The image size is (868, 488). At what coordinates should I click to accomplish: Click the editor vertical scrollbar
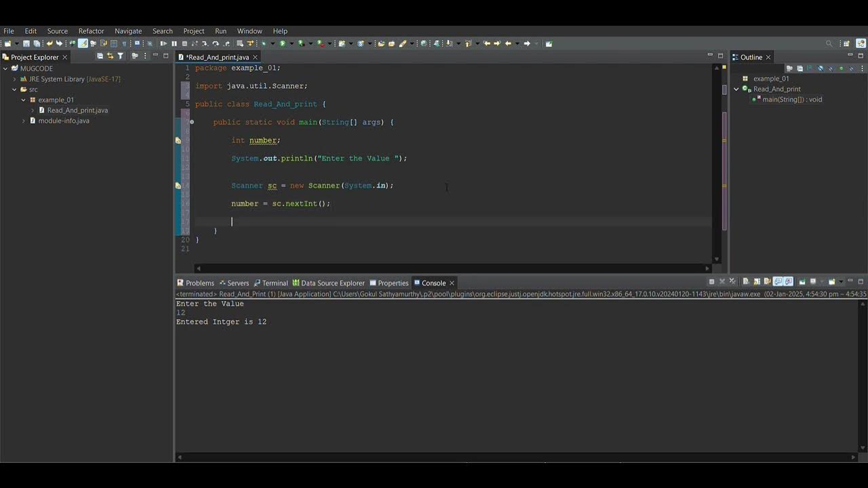click(717, 163)
